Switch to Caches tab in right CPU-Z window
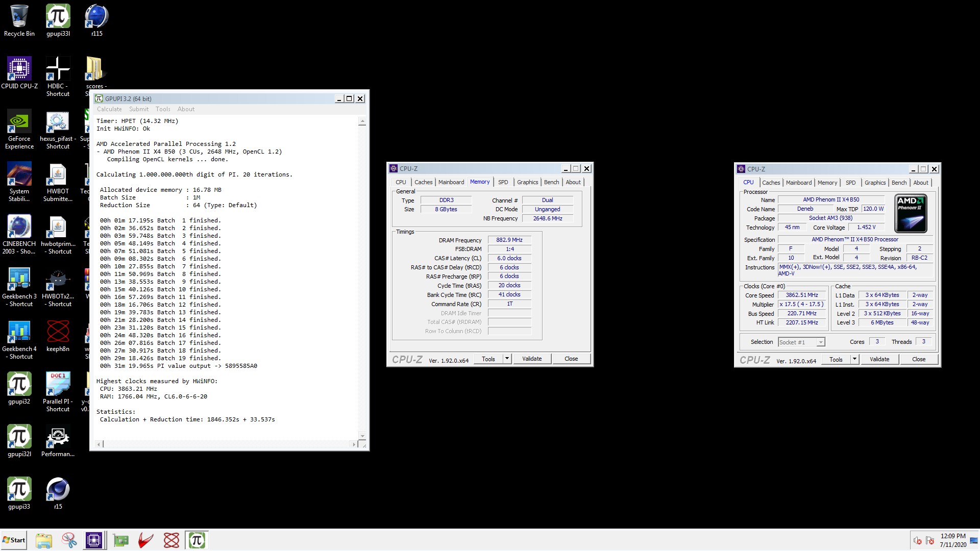This screenshot has height=551, width=980. (771, 183)
